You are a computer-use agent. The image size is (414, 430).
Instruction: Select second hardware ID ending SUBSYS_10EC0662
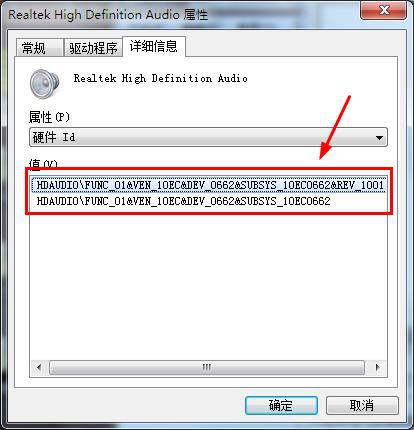(184, 201)
